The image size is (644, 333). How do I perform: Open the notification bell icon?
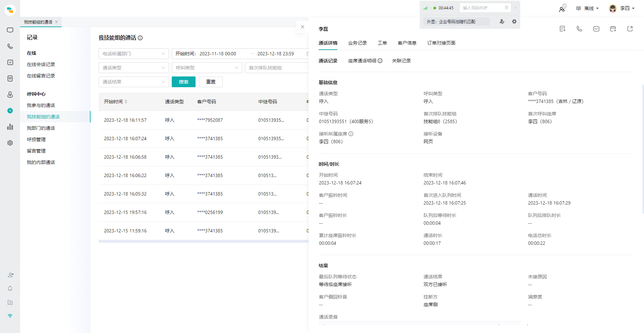coord(10,288)
